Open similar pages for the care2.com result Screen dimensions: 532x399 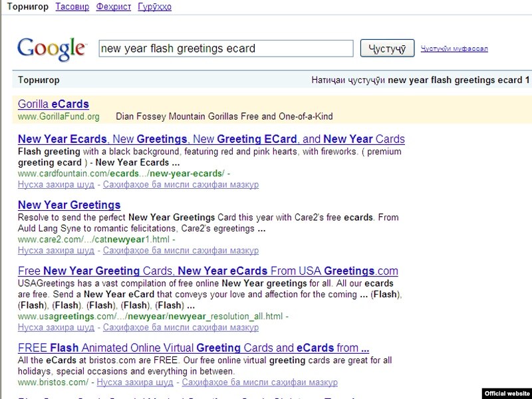tap(181, 251)
